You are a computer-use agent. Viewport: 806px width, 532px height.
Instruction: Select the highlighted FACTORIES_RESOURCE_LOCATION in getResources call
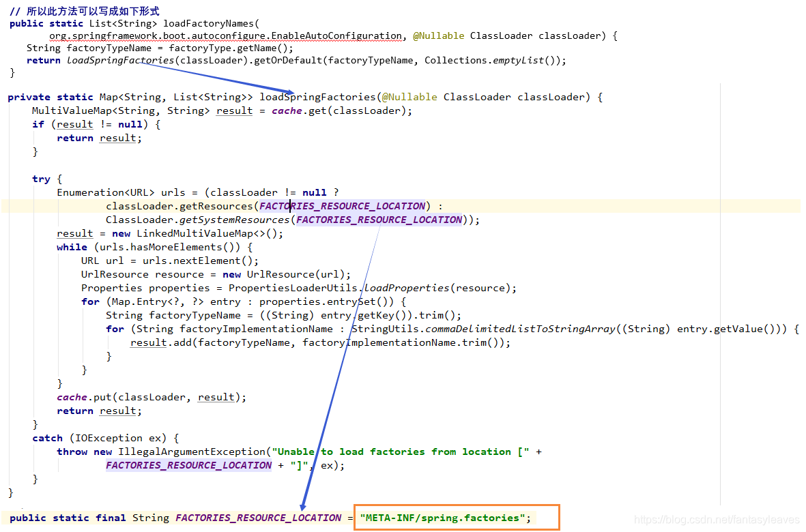pos(341,206)
